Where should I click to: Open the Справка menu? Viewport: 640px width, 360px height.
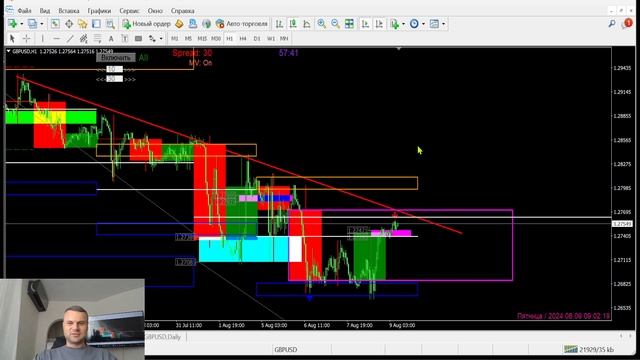182,10
